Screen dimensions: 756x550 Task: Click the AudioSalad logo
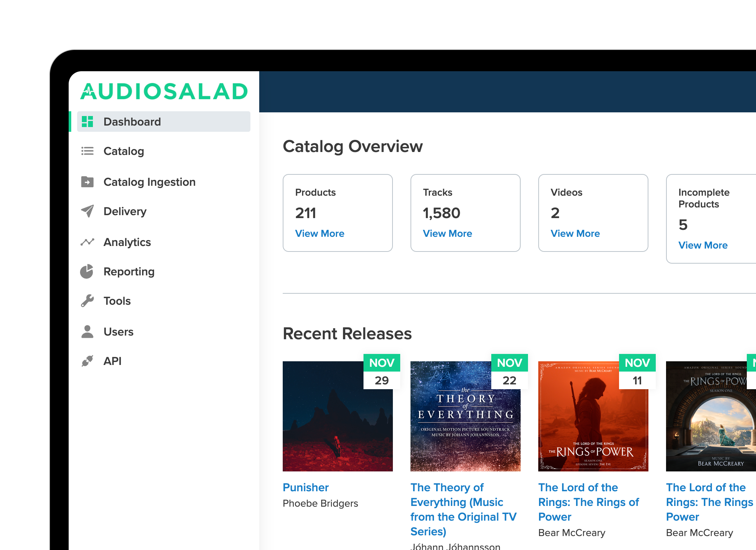pyautogui.click(x=164, y=91)
